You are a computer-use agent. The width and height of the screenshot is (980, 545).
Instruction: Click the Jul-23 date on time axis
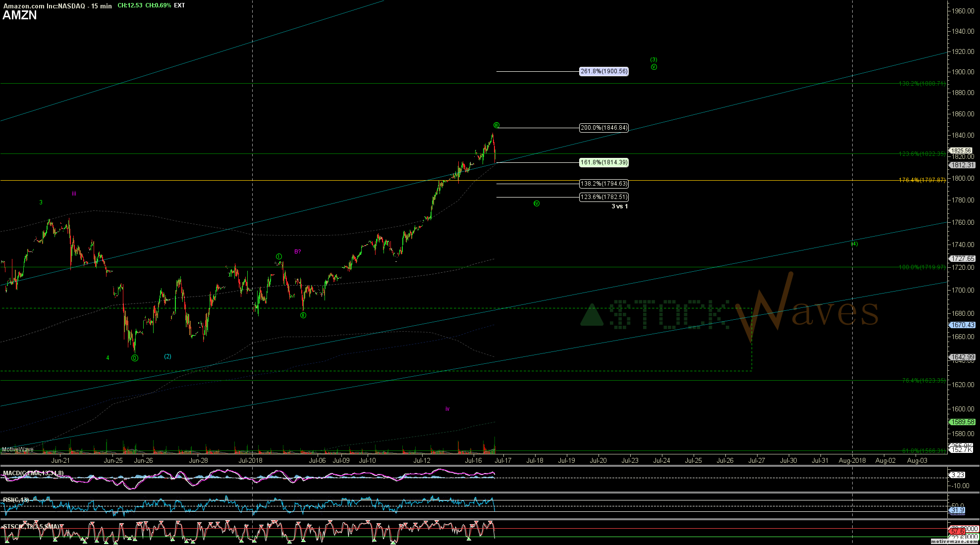(630, 460)
